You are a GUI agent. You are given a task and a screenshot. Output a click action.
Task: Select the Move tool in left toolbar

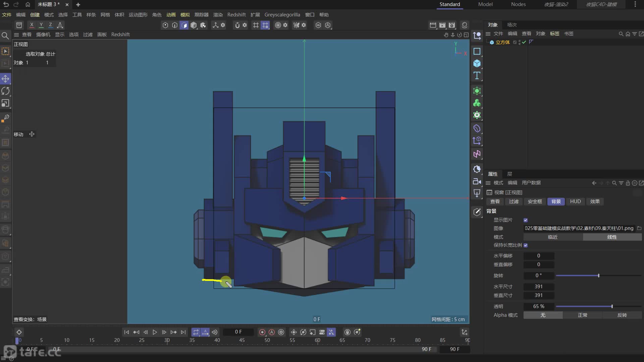tap(5, 79)
